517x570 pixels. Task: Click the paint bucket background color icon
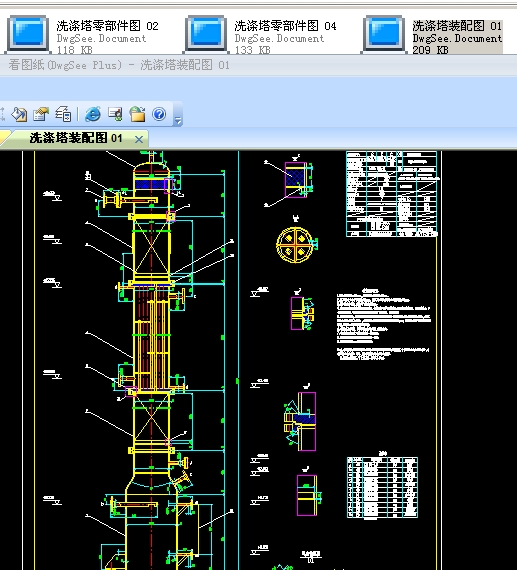pyautogui.click(x=19, y=114)
